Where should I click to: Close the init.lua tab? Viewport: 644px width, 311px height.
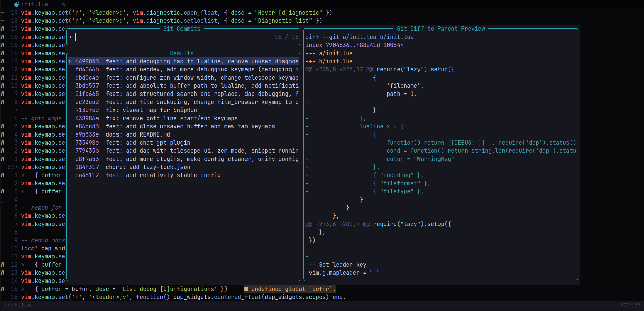pos(63,4)
